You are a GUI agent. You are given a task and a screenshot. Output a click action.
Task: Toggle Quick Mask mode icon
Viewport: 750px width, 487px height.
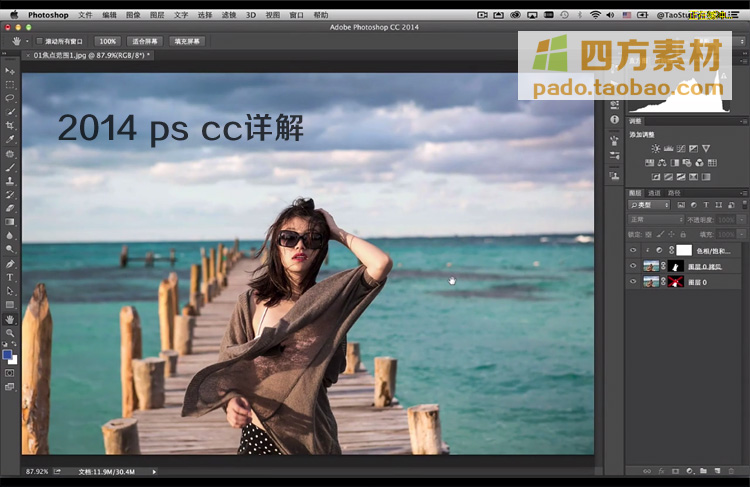click(10, 372)
